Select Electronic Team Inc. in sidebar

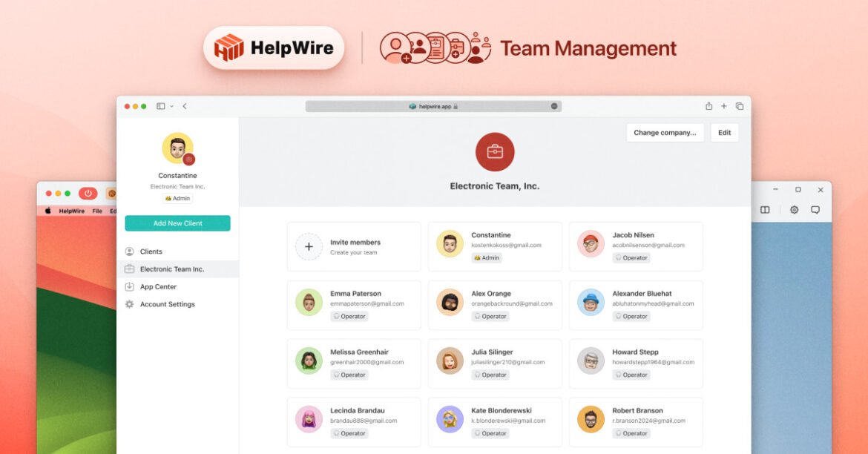tap(171, 269)
